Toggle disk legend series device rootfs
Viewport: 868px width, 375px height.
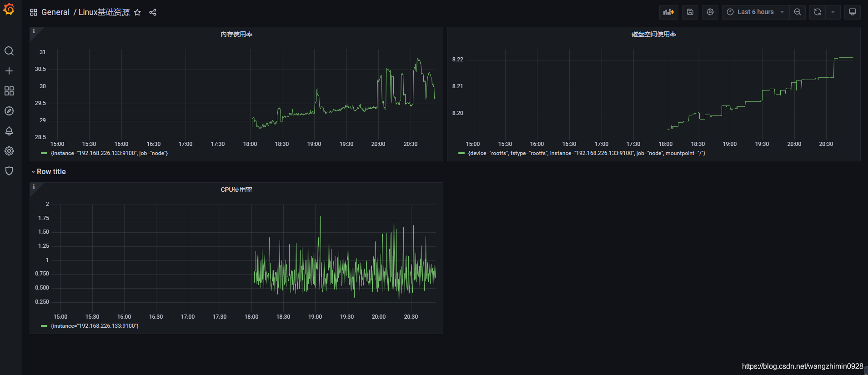[x=587, y=153]
